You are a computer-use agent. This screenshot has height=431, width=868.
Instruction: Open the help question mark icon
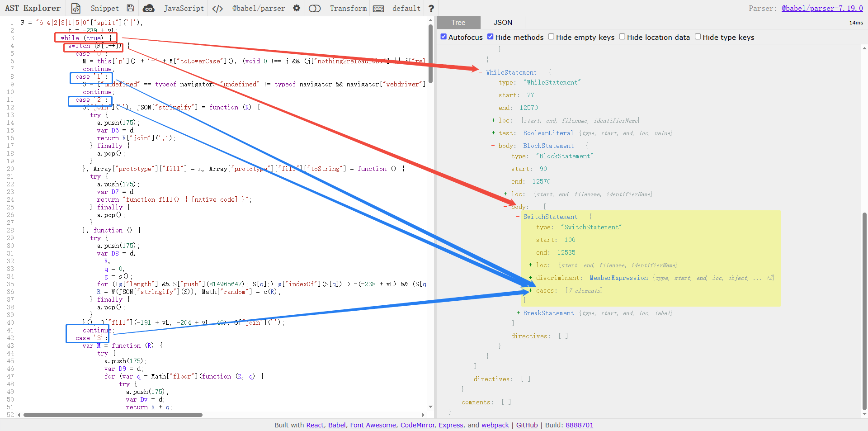pos(431,8)
